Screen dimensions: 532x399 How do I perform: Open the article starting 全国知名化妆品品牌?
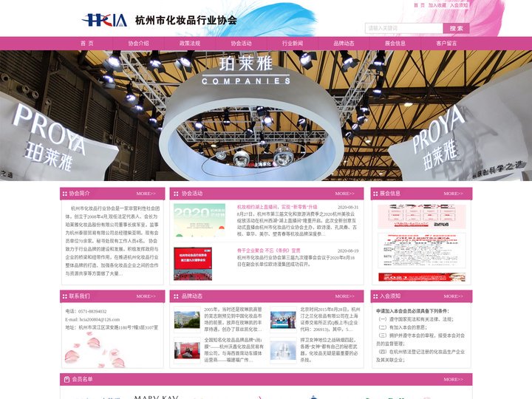coord(233,349)
